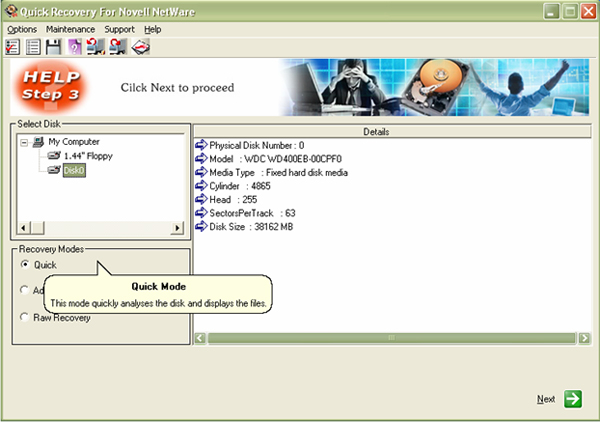
Task: Click the Next text button
Action: (546, 399)
